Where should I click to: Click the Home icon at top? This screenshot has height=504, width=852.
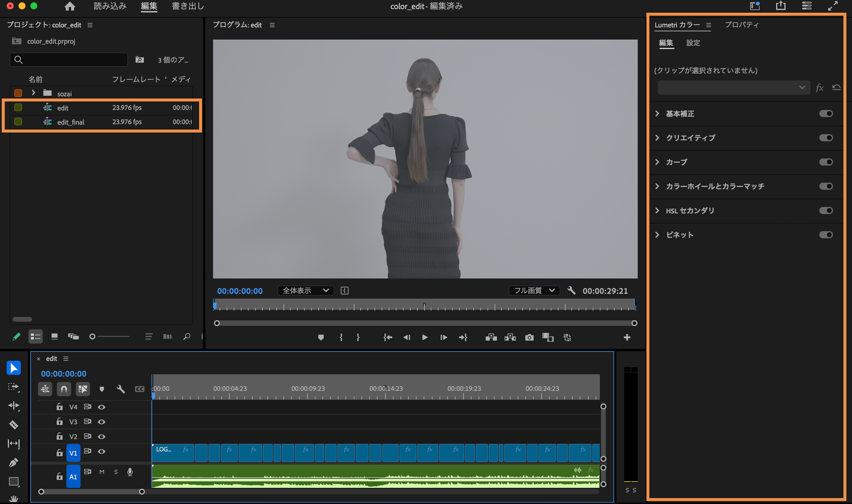click(x=70, y=7)
